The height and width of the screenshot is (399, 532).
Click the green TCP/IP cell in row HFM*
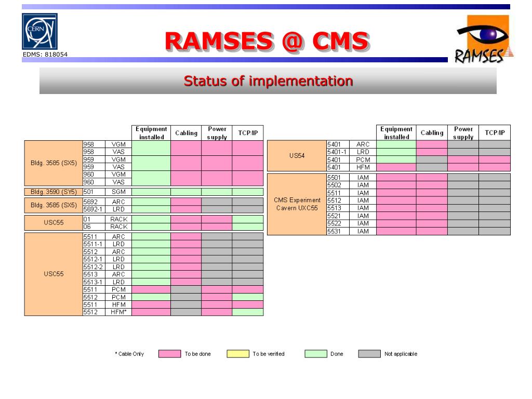point(248,312)
